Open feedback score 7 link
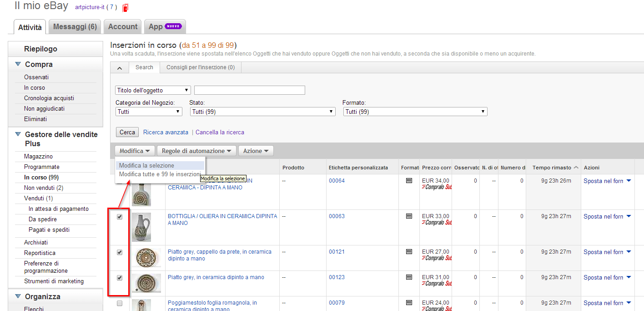The image size is (644, 311). [x=111, y=7]
